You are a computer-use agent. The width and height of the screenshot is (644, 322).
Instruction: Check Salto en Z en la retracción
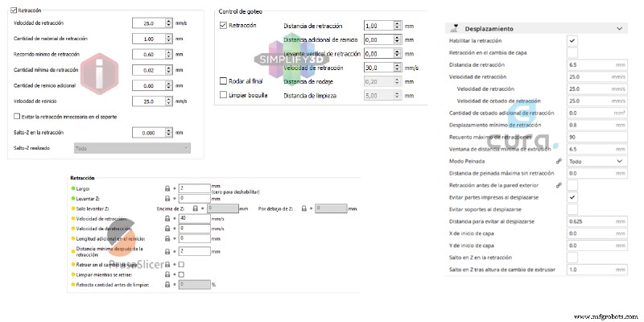572,258
